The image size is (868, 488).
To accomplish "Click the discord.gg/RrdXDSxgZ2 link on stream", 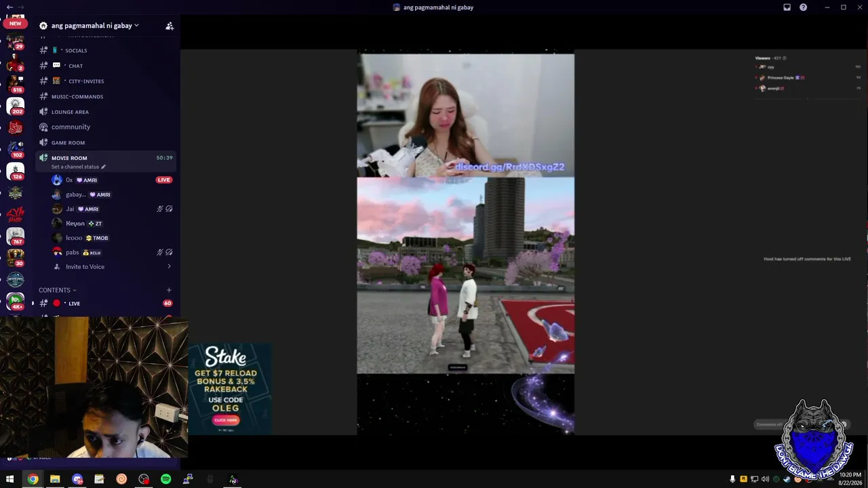I will pos(509,167).
